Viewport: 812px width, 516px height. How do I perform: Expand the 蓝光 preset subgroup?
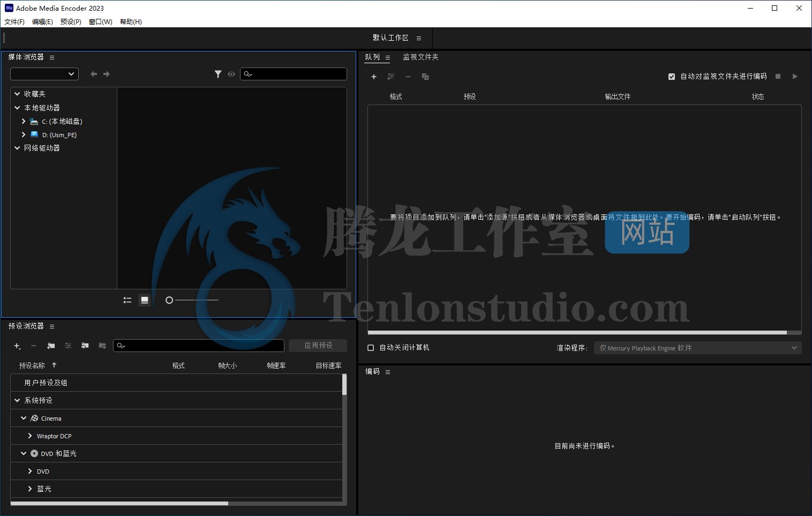click(30, 489)
